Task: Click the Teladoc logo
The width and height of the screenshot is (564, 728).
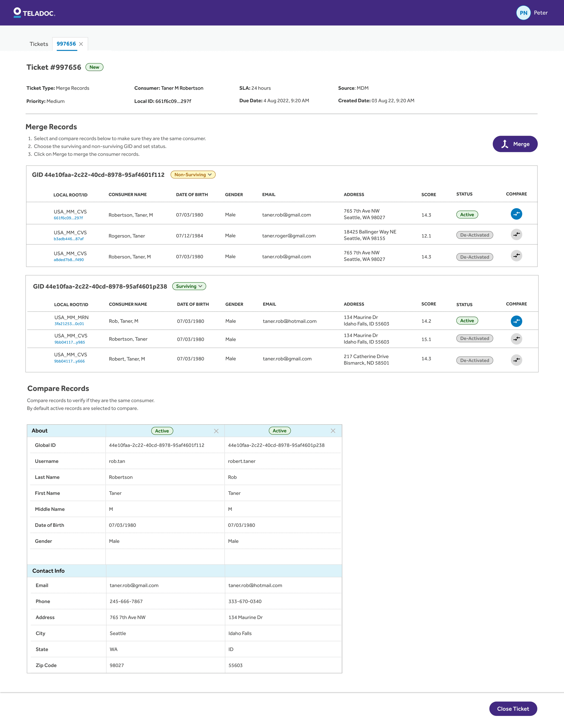Action: (x=34, y=13)
